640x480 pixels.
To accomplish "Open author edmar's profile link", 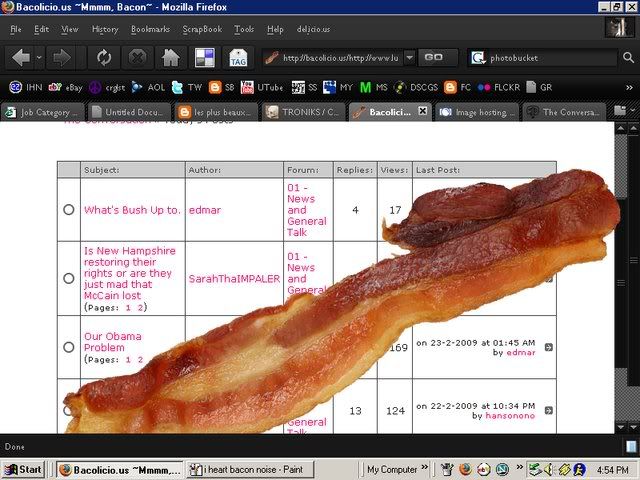I will (x=204, y=210).
